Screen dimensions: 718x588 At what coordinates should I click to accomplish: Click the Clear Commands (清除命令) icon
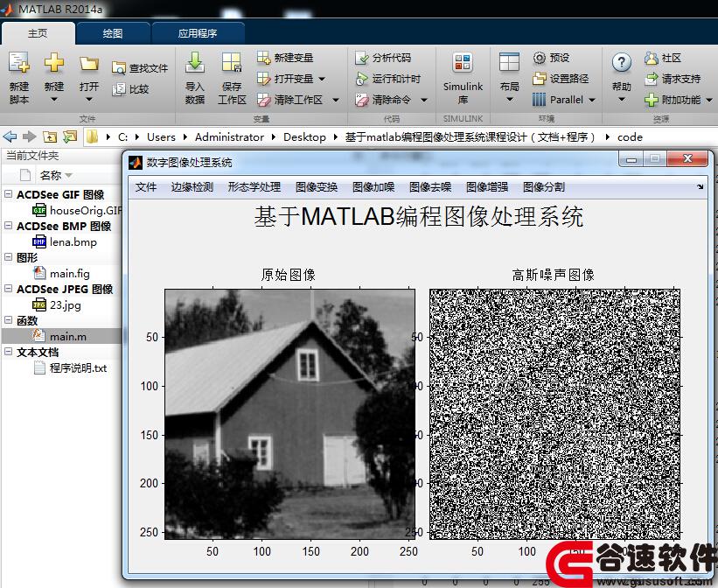362,100
